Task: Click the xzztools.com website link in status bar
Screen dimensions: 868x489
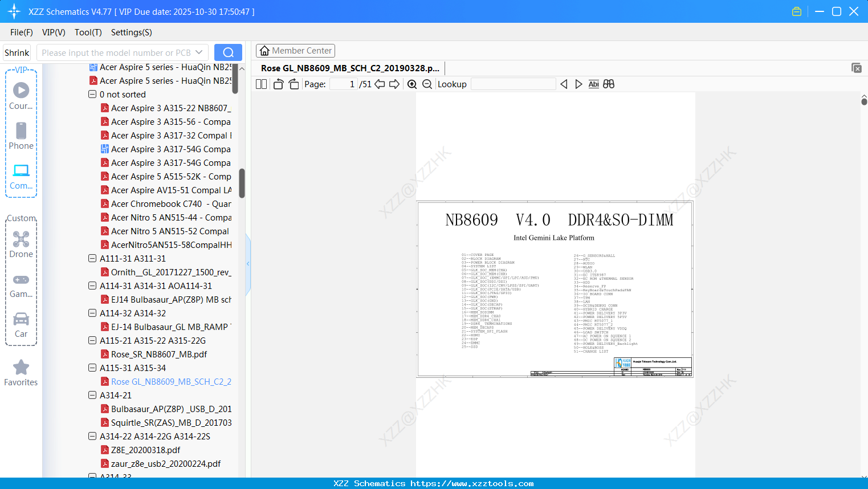Action: [472, 483]
